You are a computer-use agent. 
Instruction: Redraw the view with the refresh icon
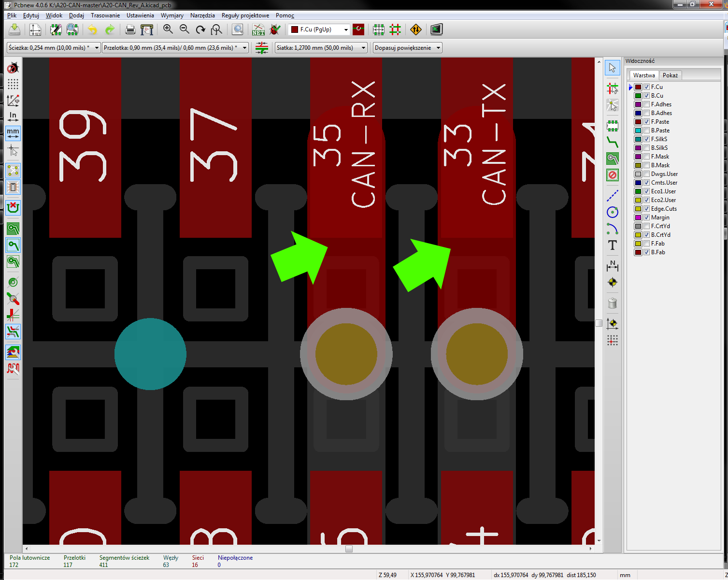(x=200, y=29)
